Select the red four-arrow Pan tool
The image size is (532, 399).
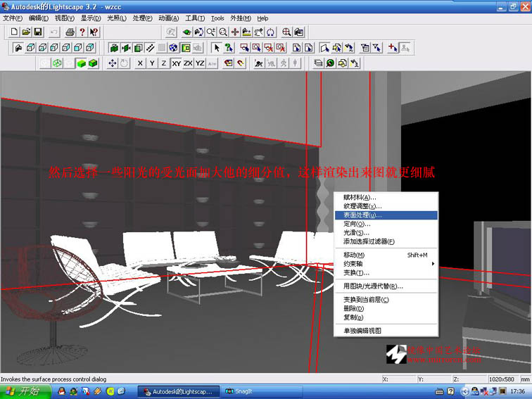coord(235,32)
